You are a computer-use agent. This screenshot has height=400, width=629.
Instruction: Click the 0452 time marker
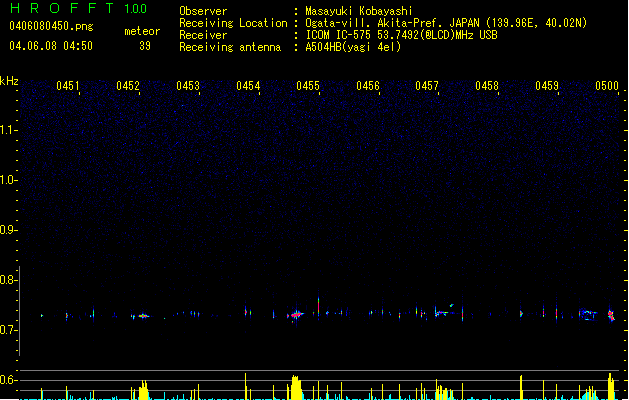[128, 86]
